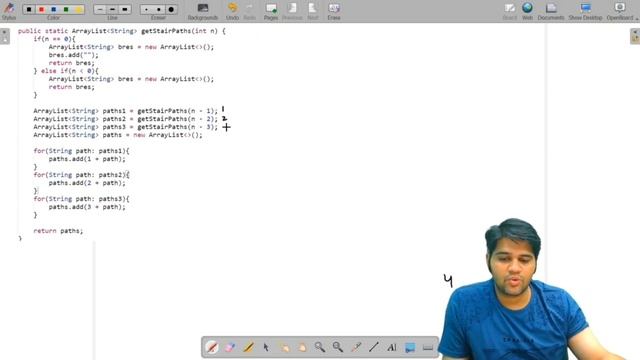Click the line 'paths.add(2 + path);'
This screenshot has height=360, width=640.
click(x=87, y=183)
